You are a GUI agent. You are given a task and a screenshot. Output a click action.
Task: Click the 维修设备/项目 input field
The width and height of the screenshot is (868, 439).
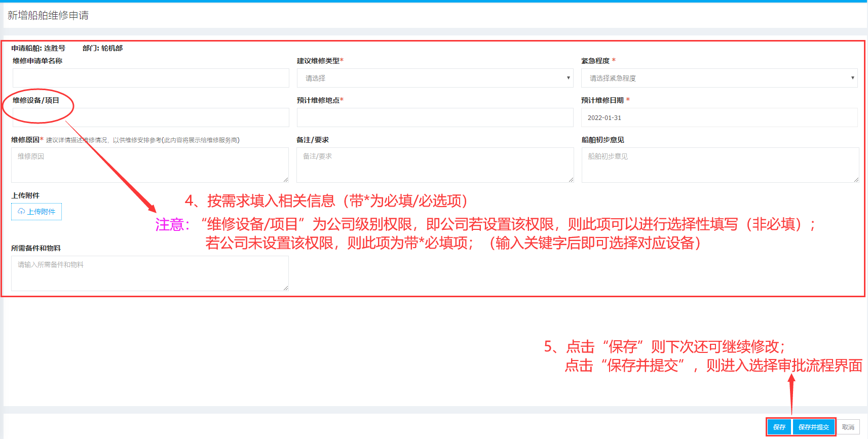(150, 117)
